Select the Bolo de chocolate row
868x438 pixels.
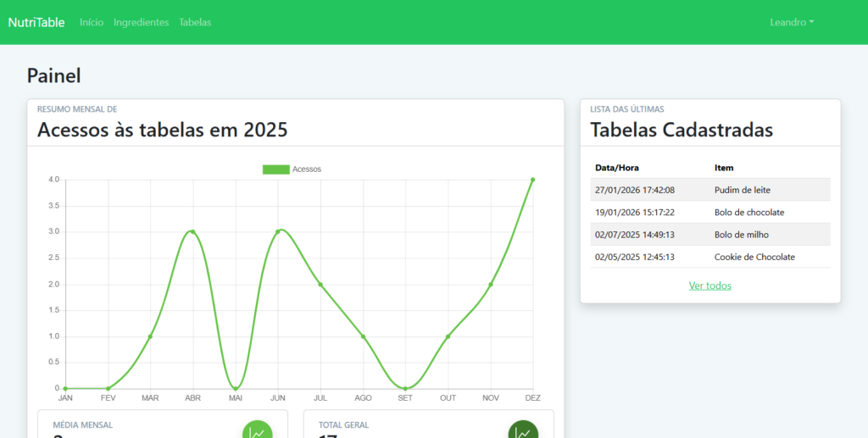710,212
